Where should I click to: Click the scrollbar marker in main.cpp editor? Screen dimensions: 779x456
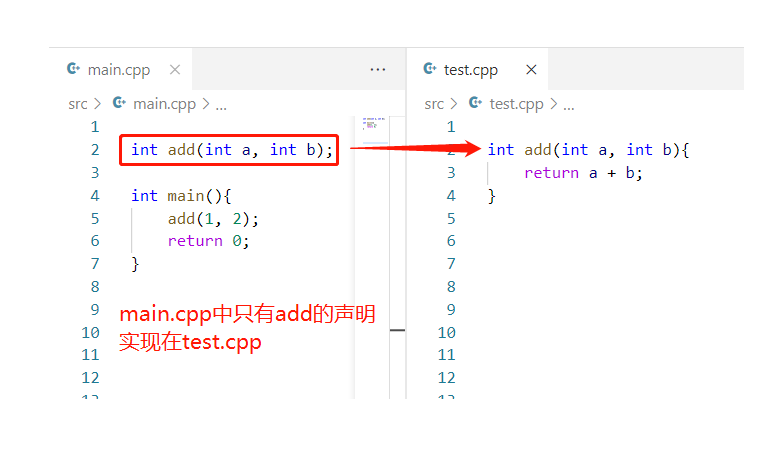397,330
